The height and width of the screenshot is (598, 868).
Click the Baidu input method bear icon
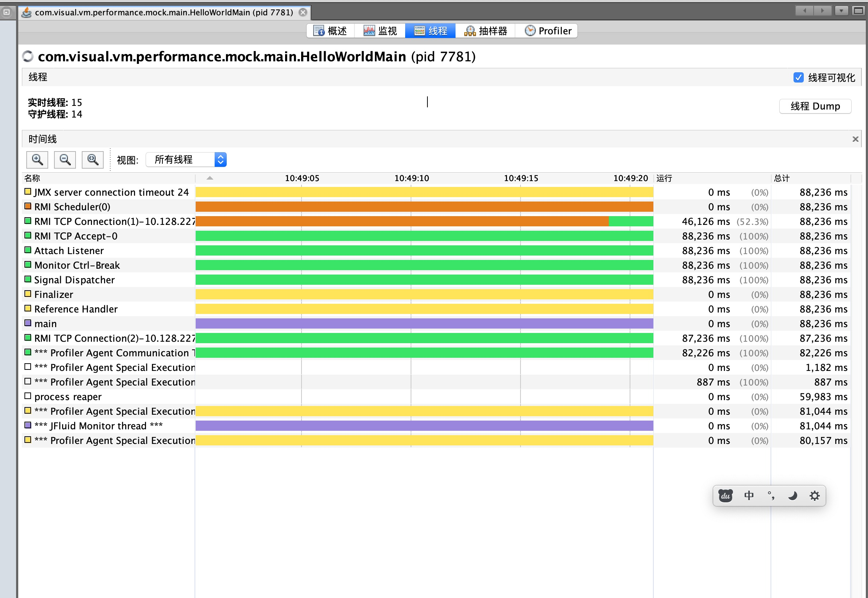pos(725,496)
